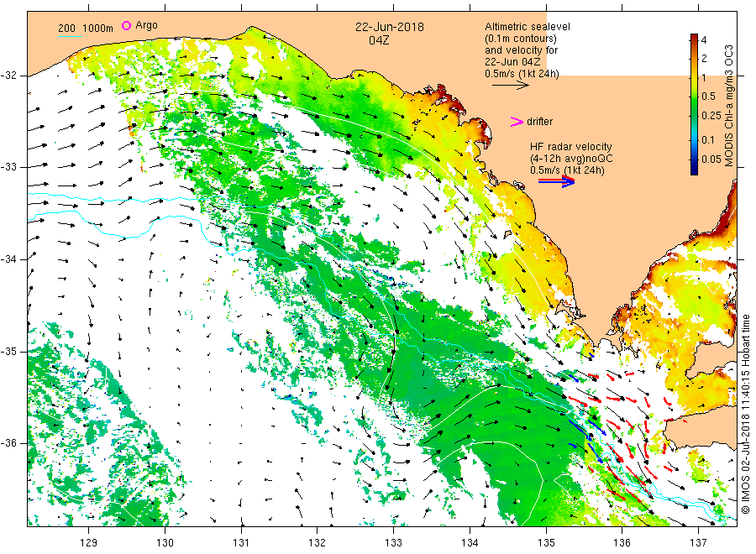
Task: Click the 'MODIS Chl-a mg/m3 OC3' colorbar label
Action: point(729,106)
